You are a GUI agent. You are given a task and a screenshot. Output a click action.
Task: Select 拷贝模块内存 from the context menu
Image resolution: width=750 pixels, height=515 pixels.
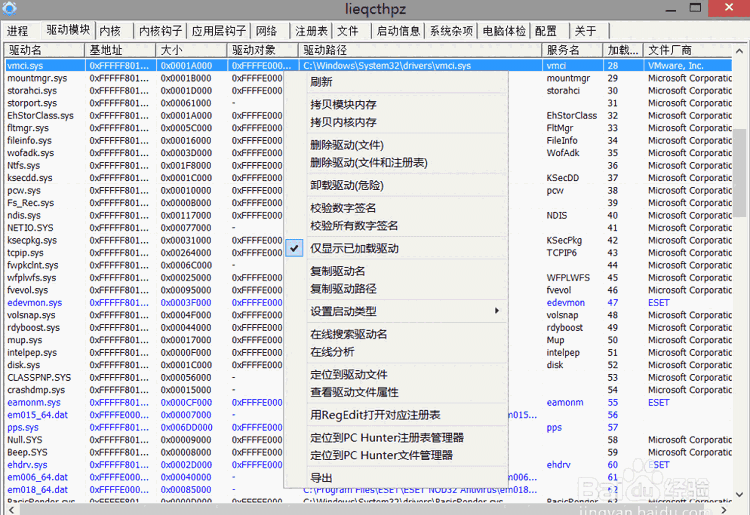(343, 105)
